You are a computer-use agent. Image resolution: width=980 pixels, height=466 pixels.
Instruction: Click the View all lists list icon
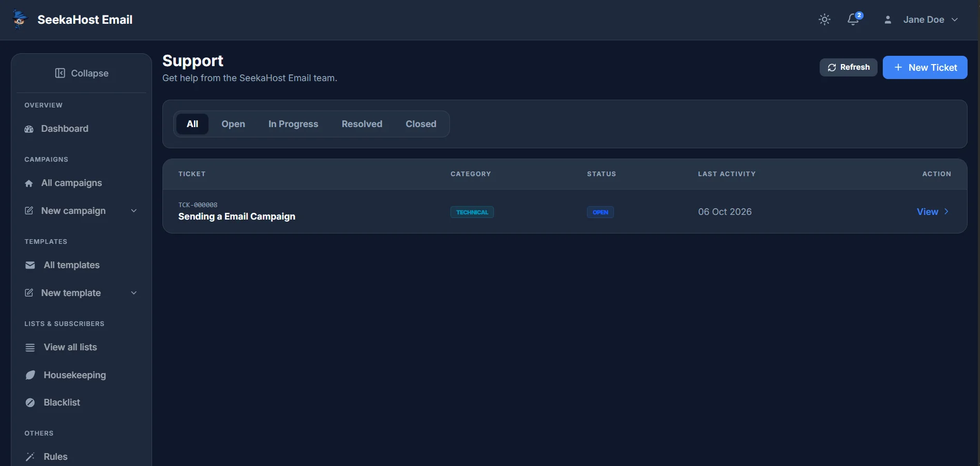(x=30, y=348)
